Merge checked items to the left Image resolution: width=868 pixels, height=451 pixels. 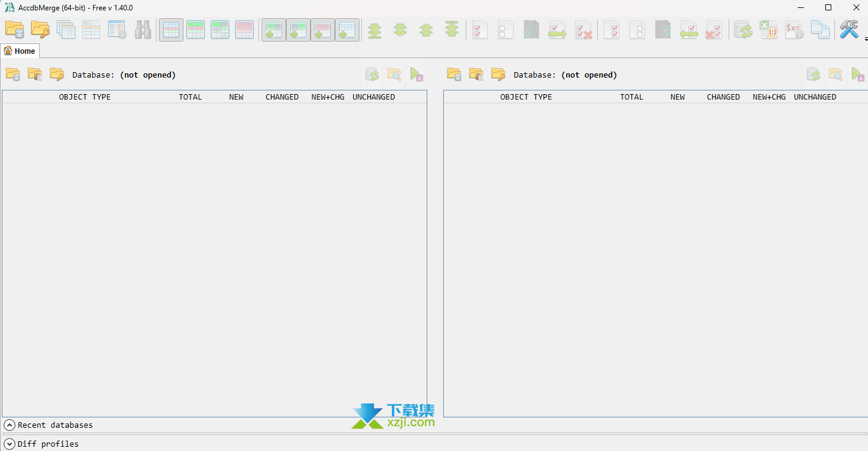click(689, 29)
